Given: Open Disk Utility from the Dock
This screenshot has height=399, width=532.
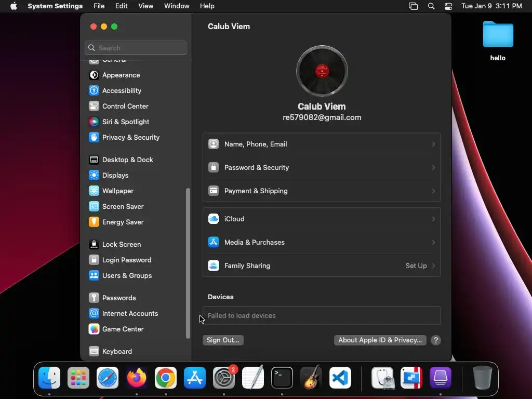Looking at the screenshot, I should click(x=382, y=378).
